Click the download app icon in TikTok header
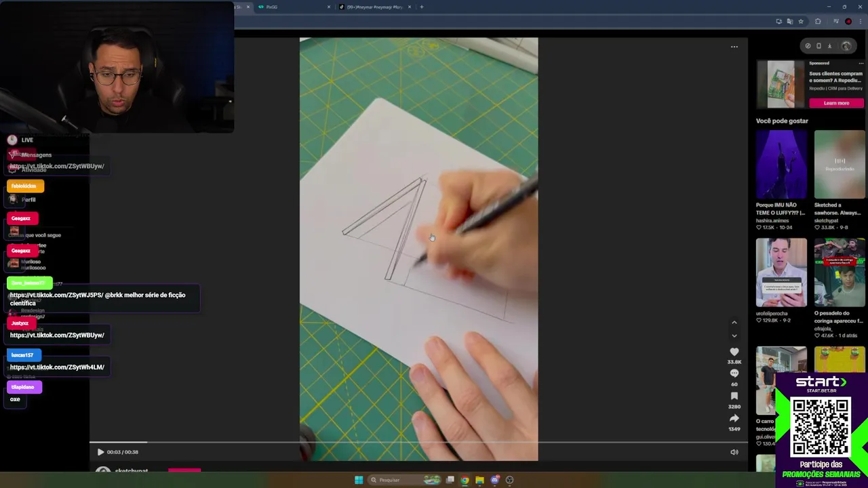 [829, 46]
